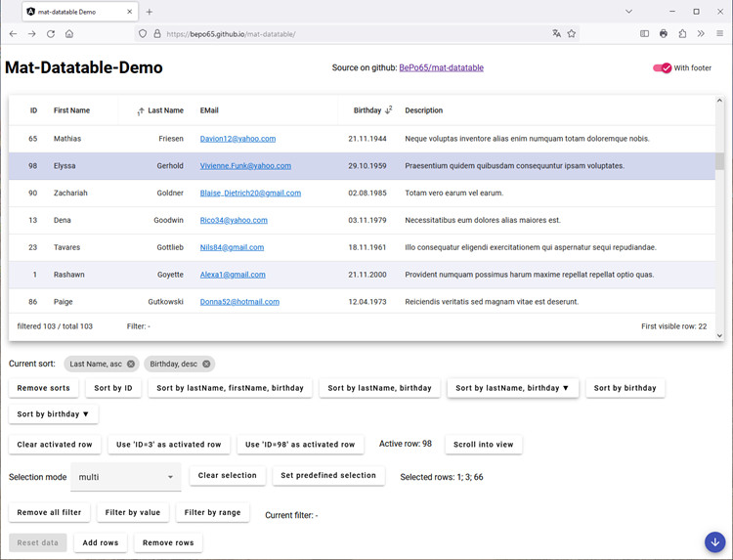Click the Birthday, desc chip label
The image size is (733, 560).
pos(173,364)
